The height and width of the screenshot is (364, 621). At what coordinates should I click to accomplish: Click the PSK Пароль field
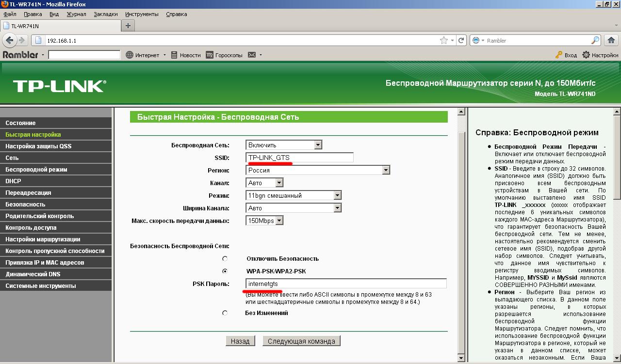point(346,284)
